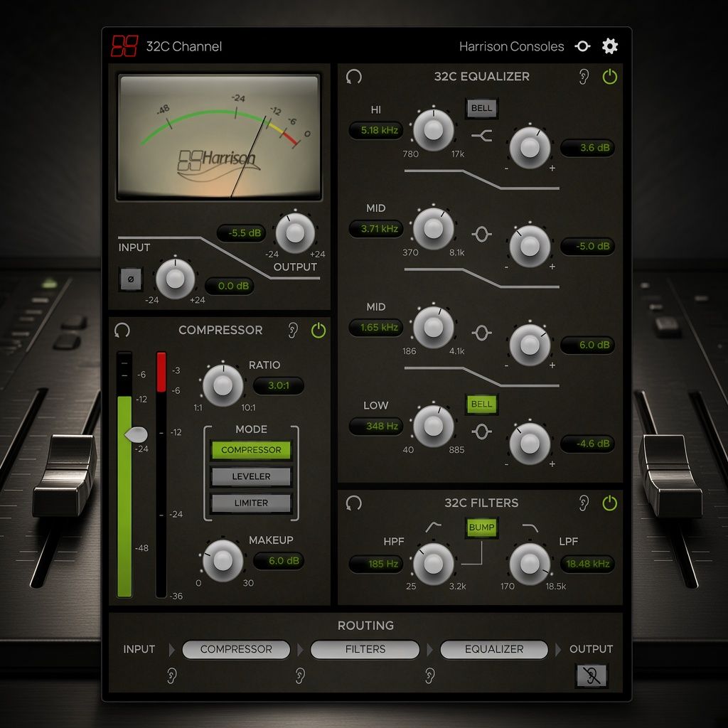Toggle the 32C Filters power button
728x728 pixels.
point(609,503)
